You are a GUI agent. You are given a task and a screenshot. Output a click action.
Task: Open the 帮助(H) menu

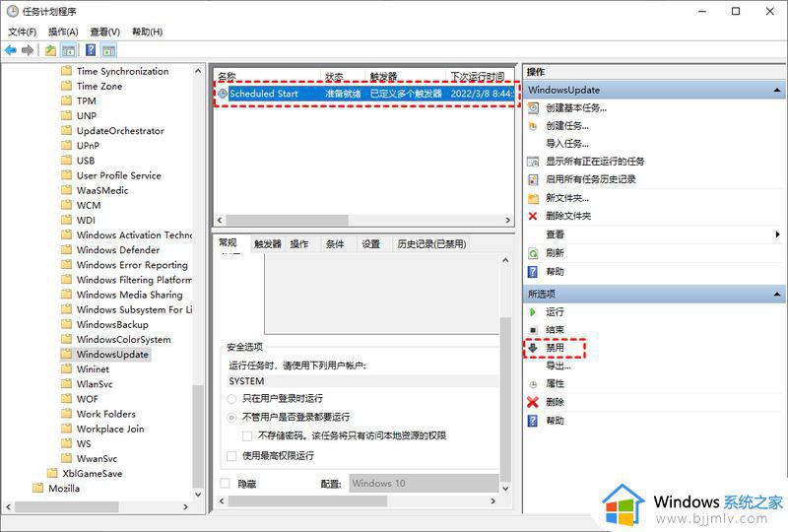pos(147,32)
